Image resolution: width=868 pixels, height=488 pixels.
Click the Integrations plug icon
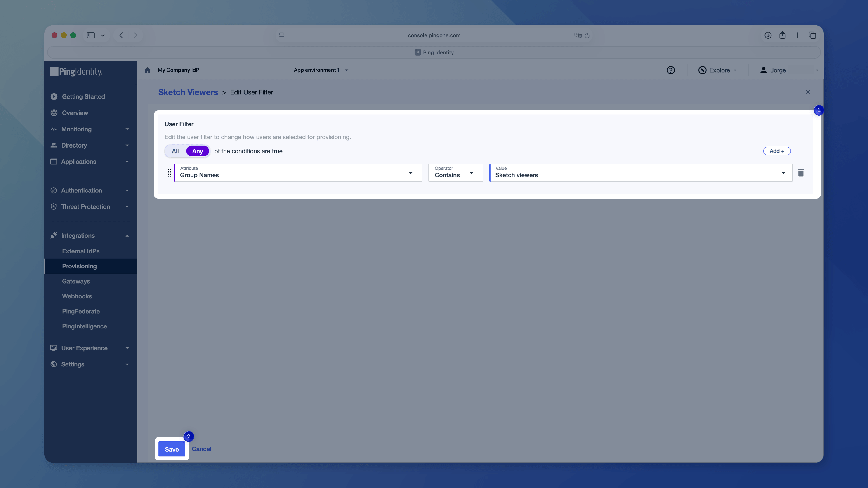click(54, 235)
